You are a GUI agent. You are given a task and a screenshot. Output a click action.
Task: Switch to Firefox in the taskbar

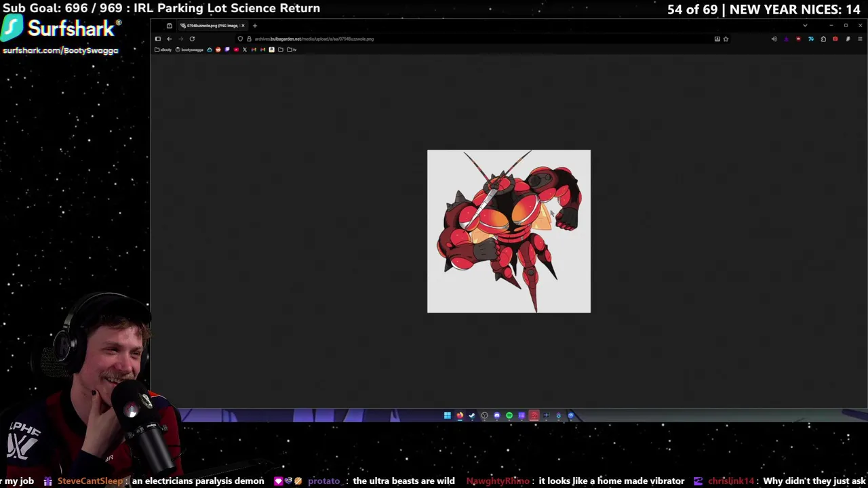coord(460,415)
